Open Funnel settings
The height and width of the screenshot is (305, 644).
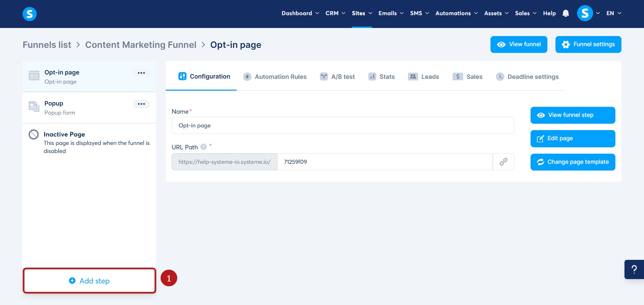click(588, 44)
